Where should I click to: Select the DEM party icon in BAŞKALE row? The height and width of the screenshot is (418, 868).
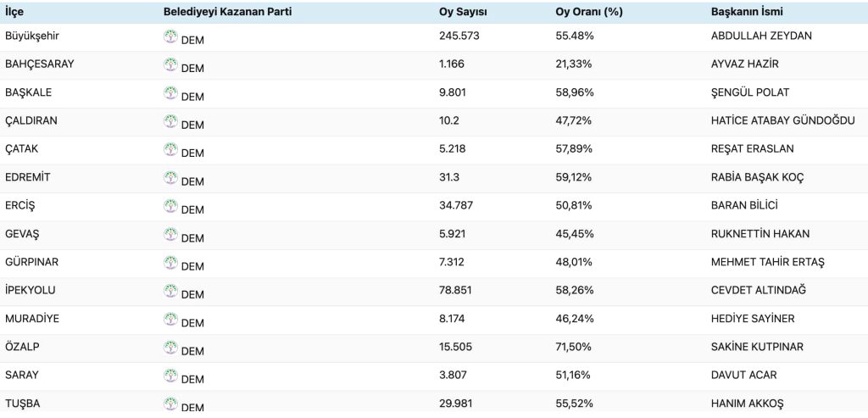pyautogui.click(x=170, y=93)
